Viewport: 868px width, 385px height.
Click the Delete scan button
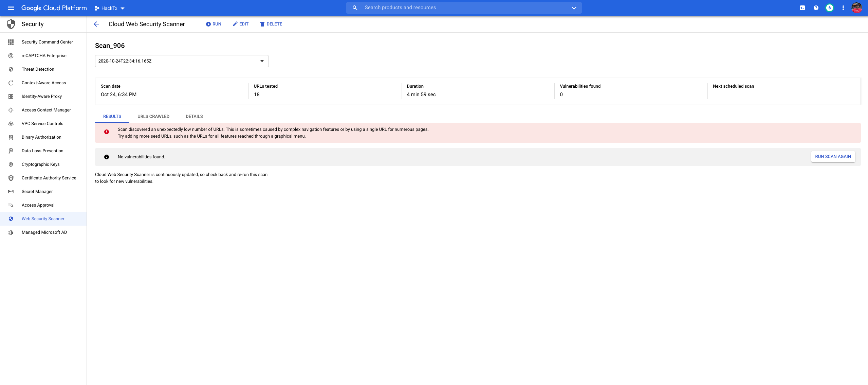271,24
